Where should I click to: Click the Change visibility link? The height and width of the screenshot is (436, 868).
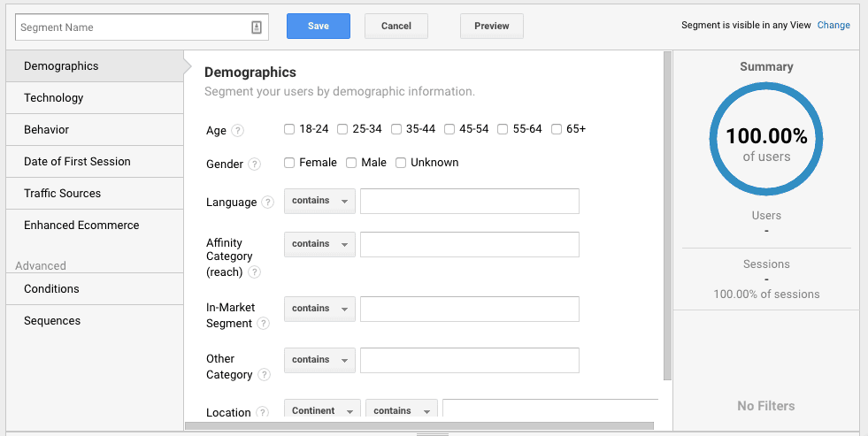click(833, 26)
